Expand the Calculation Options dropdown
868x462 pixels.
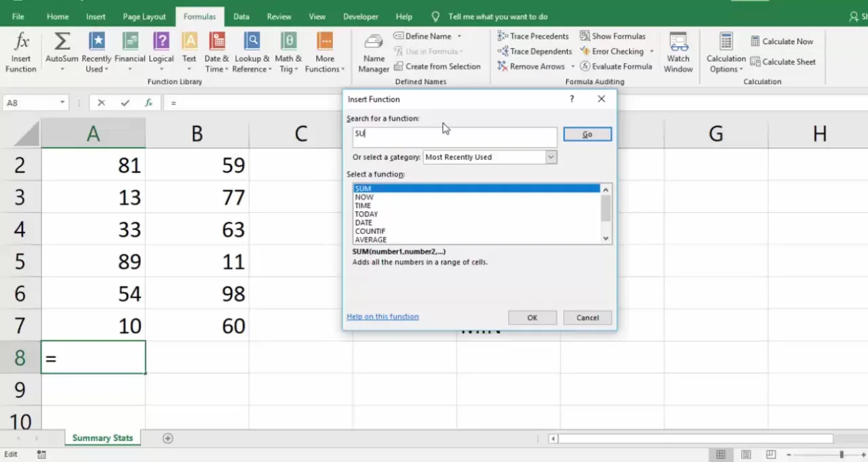[x=726, y=54]
